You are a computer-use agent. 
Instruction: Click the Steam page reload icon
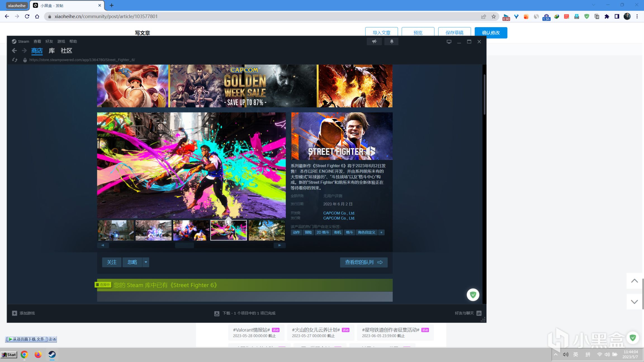tap(15, 60)
